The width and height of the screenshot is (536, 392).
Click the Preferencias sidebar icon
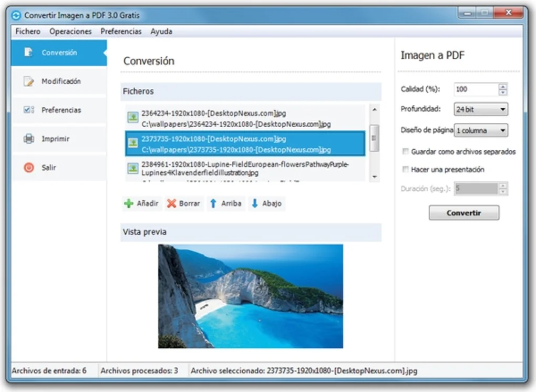[28, 110]
